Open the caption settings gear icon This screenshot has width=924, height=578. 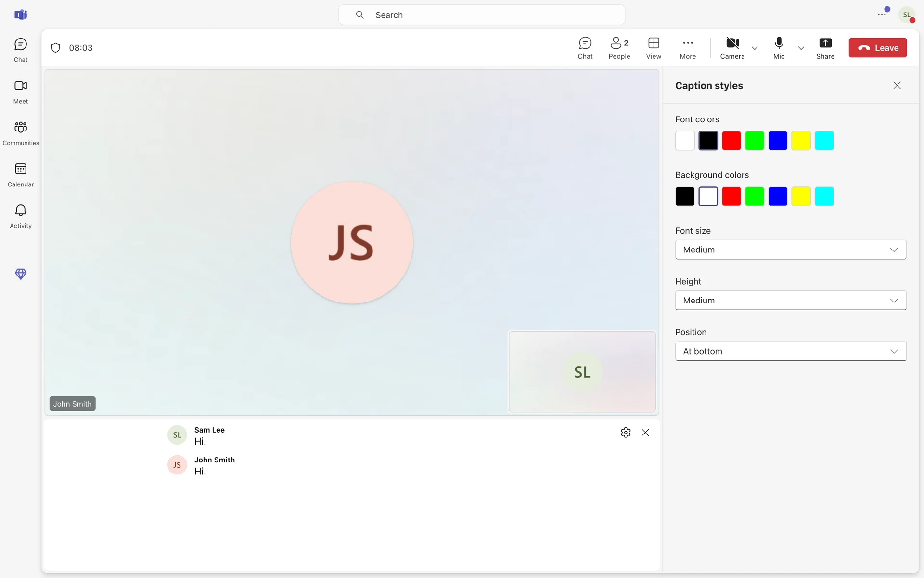click(625, 433)
